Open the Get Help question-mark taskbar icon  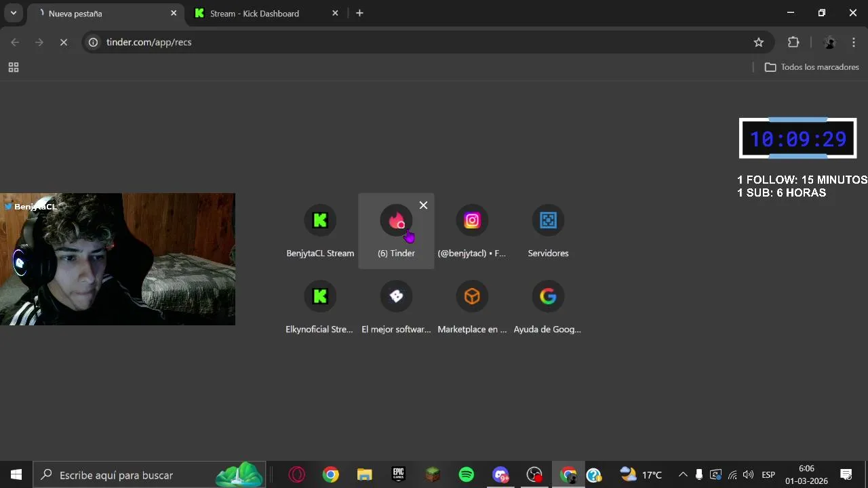point(594,475)
